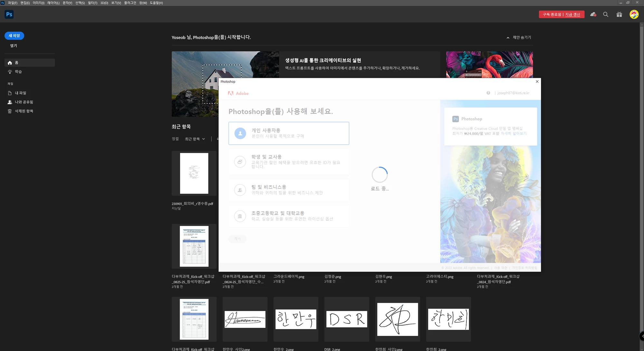Expand the 최근 항목 sort dropdown

point(195,139)
